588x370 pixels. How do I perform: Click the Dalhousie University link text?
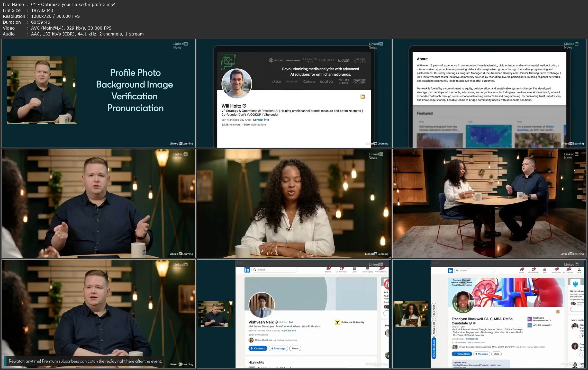click(x=353, y=322)
